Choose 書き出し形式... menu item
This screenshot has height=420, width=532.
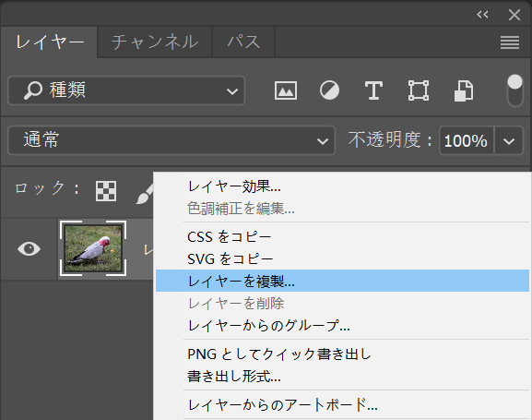pyautogui.click(x=342, y=377)
